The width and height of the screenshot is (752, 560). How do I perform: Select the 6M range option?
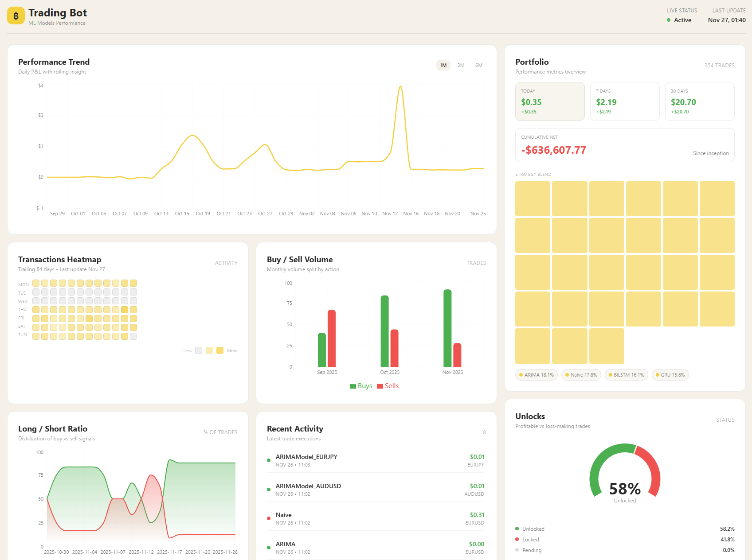478,65
